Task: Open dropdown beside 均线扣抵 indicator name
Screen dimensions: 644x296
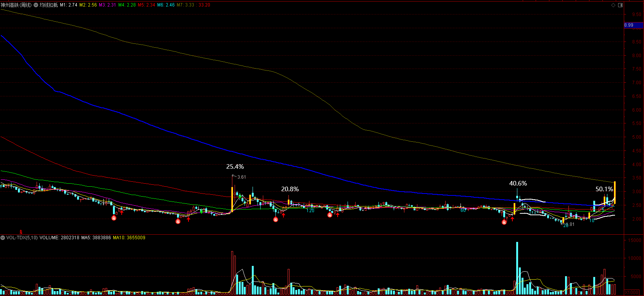Action: 36,5
